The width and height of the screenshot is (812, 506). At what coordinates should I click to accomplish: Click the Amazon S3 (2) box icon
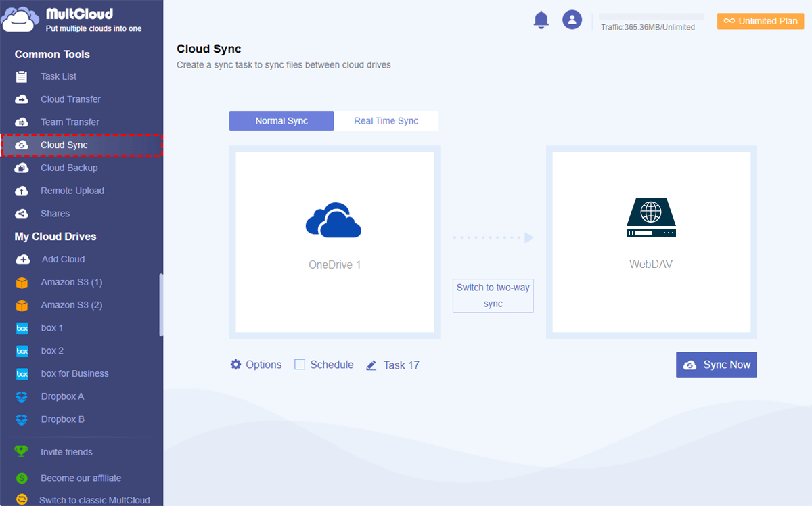click(22, 305)
